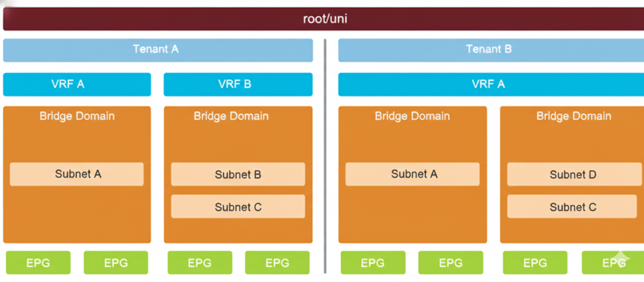Click first EPG below Subnet C of VRF B

[200, 263]
